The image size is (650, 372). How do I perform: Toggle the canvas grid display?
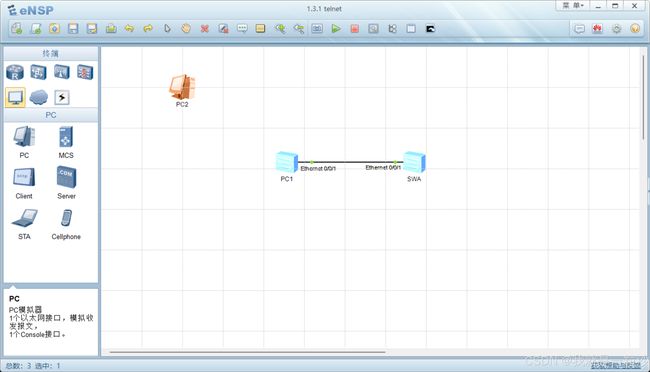coord(411,28)
